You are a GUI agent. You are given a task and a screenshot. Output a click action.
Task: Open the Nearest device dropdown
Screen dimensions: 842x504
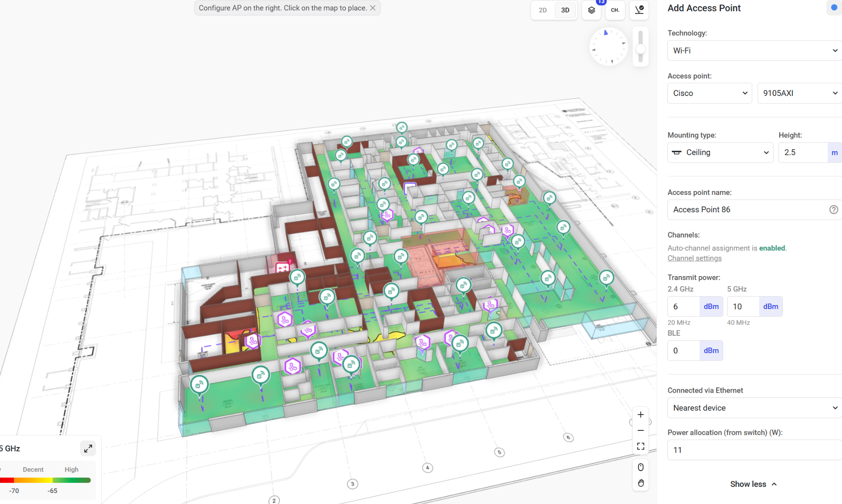click(x=754, y=408)
